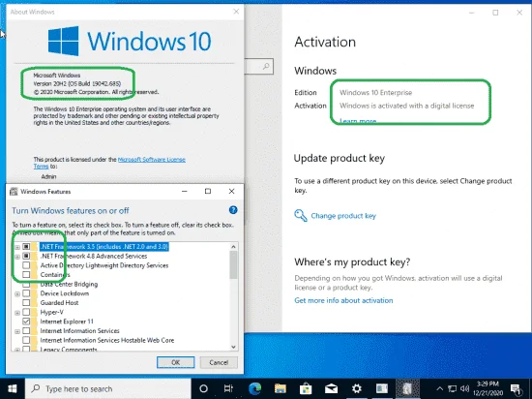
Task: Open Change product key link
Action: coord(343,216)
